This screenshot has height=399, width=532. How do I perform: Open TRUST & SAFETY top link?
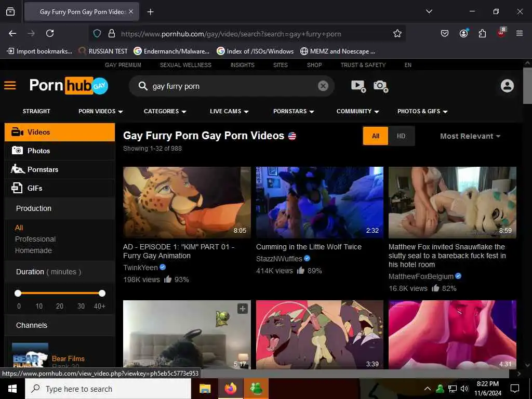pyautogui.click(x=363, y=65)
